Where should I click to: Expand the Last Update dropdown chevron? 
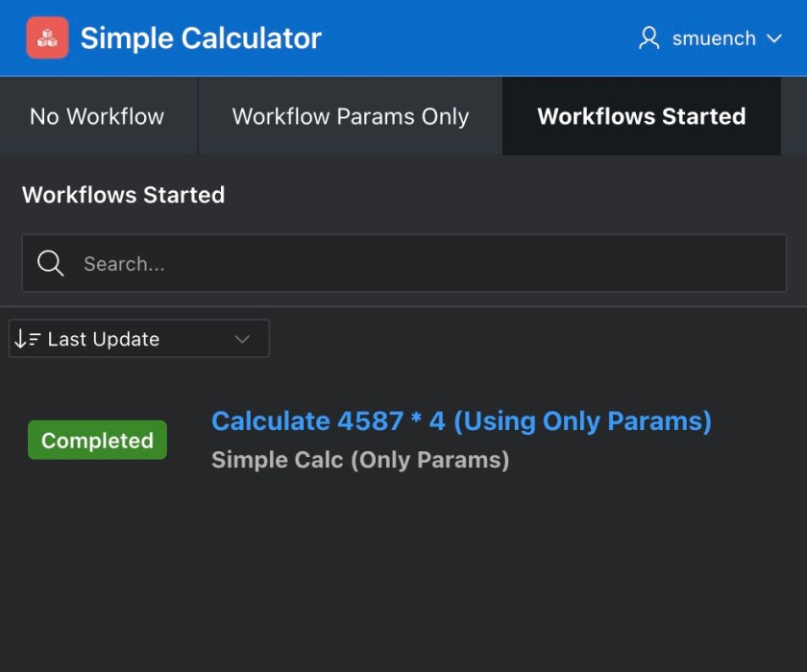pyautogui.click(x=242, y=338)
